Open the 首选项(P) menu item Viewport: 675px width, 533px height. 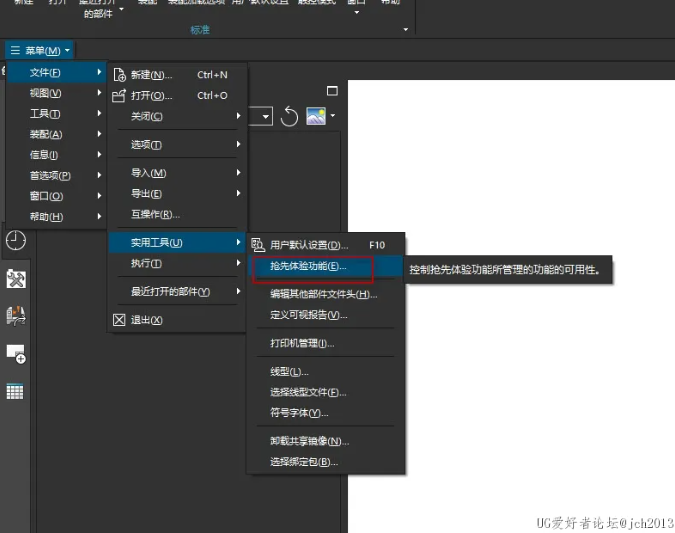click(x=50, y=175)
